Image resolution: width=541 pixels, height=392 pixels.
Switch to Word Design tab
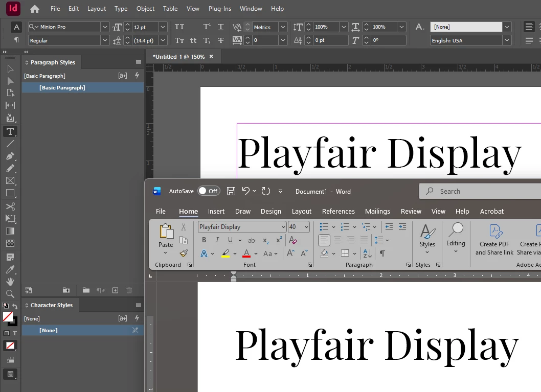click(271, 212)
